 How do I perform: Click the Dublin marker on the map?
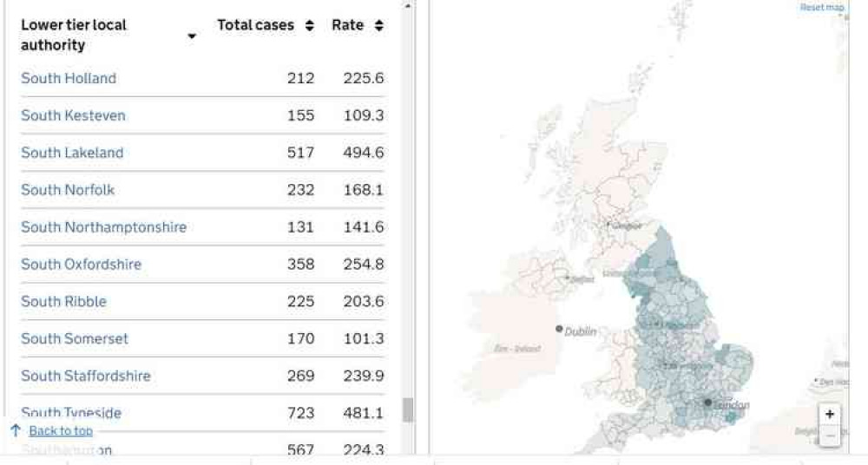(559, 329)
